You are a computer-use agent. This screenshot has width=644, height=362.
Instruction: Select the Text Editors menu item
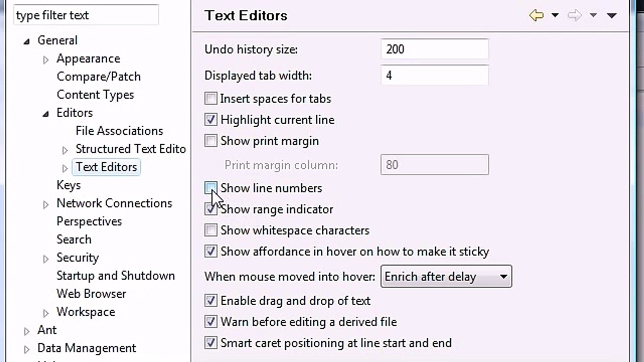tap(106, 167)
